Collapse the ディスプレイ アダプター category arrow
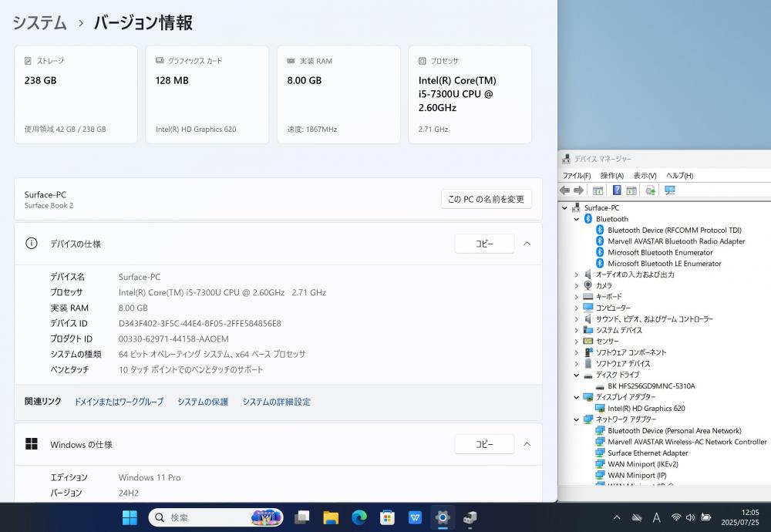 coord(576,397)
